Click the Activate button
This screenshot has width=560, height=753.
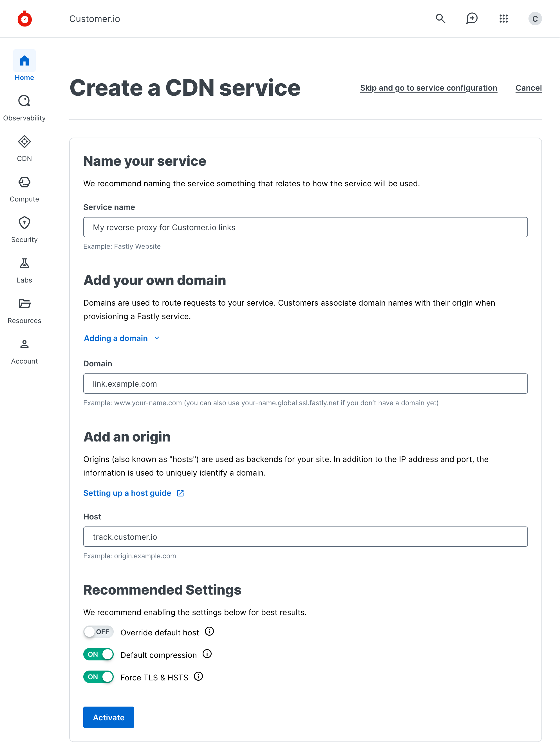click(x=108, y=717)
